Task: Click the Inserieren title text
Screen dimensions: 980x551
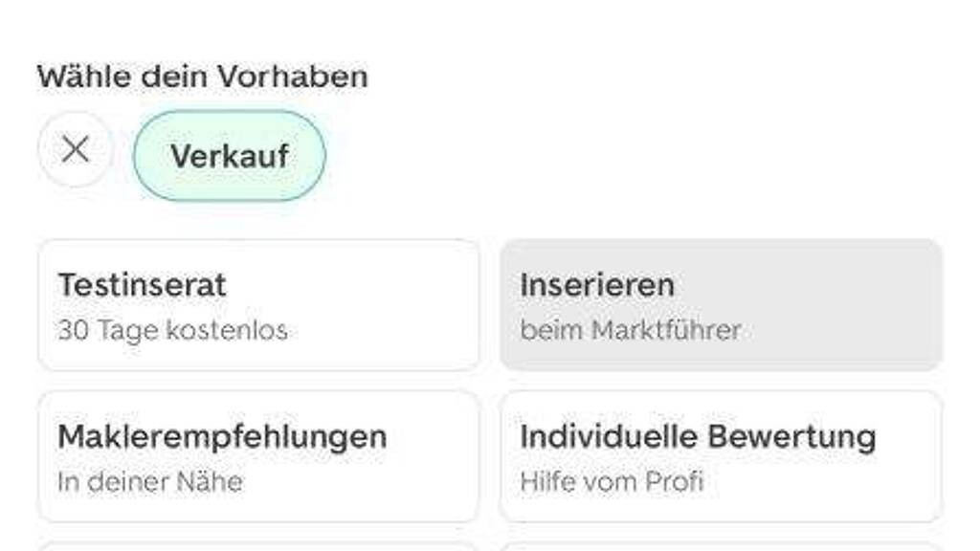Action: (x=597, y=285)
